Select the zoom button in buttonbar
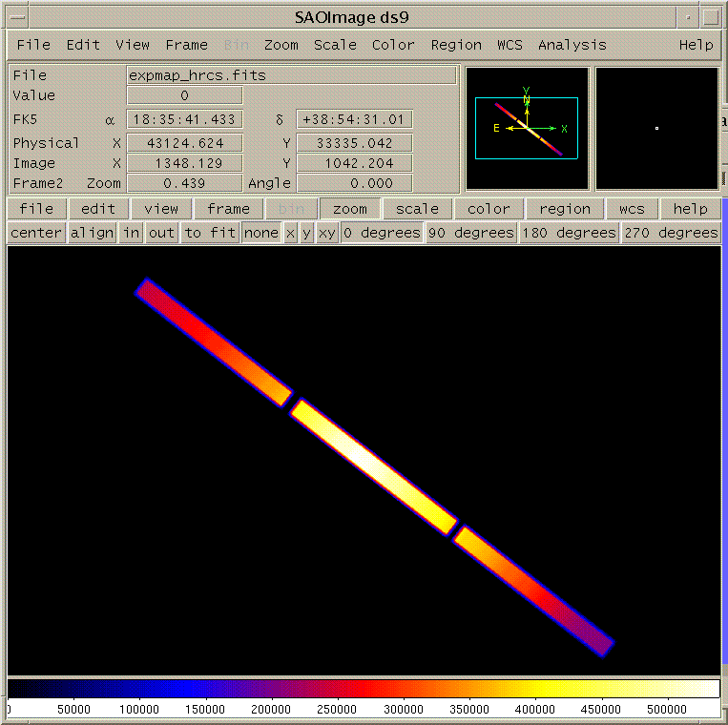This screenshot has height=725, width=728. (350, 209)
